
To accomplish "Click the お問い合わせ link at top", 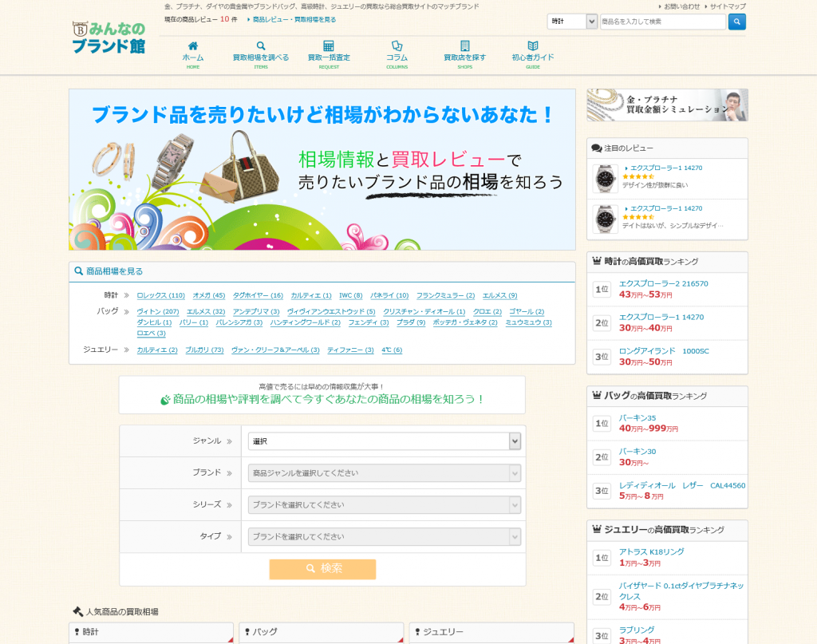I will point(681,6).
